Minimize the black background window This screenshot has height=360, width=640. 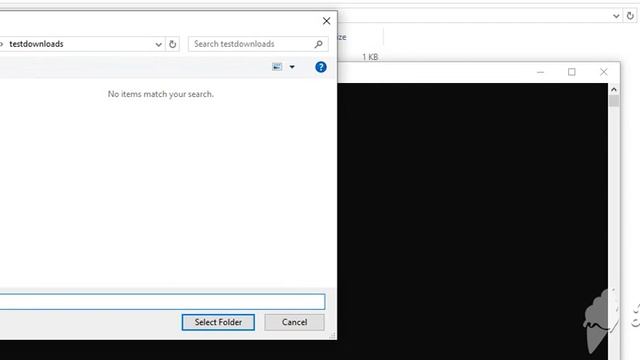point(540,72)
